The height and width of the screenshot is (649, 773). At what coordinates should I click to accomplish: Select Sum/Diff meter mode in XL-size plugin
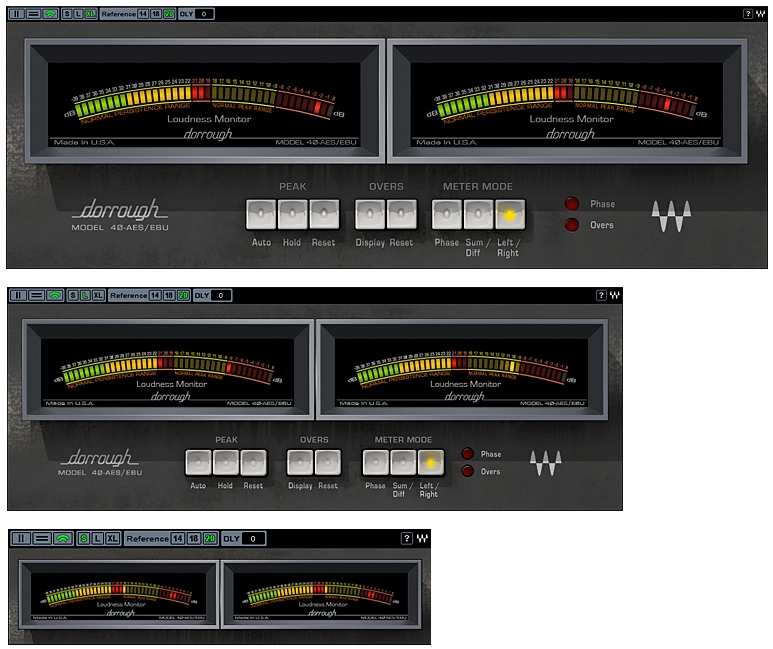(478, 215)
